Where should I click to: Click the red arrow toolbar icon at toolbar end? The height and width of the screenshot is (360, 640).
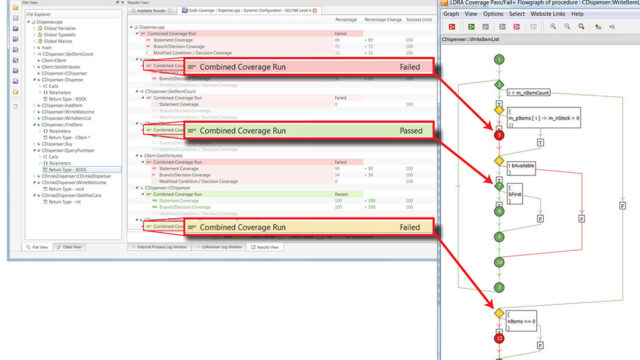612,27
